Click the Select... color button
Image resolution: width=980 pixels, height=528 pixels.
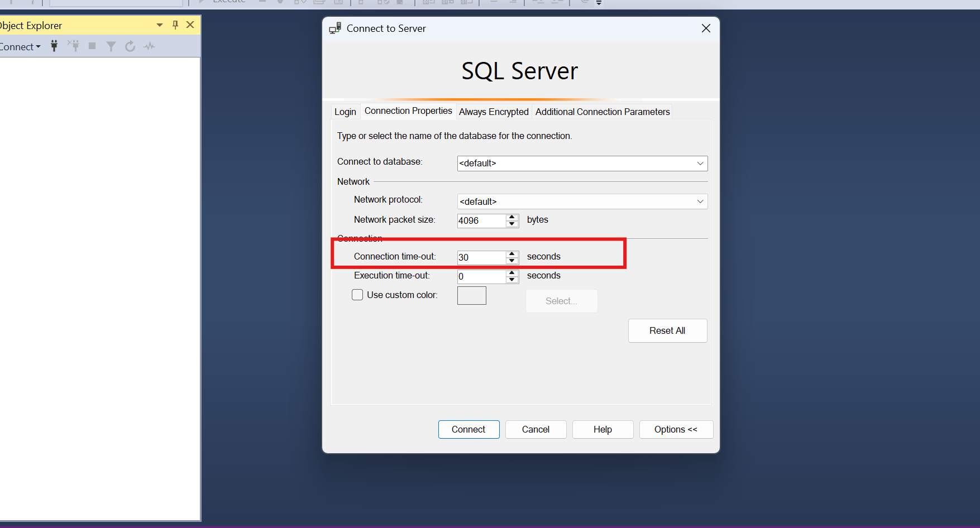pyautogui.click(x=562, y=301)
